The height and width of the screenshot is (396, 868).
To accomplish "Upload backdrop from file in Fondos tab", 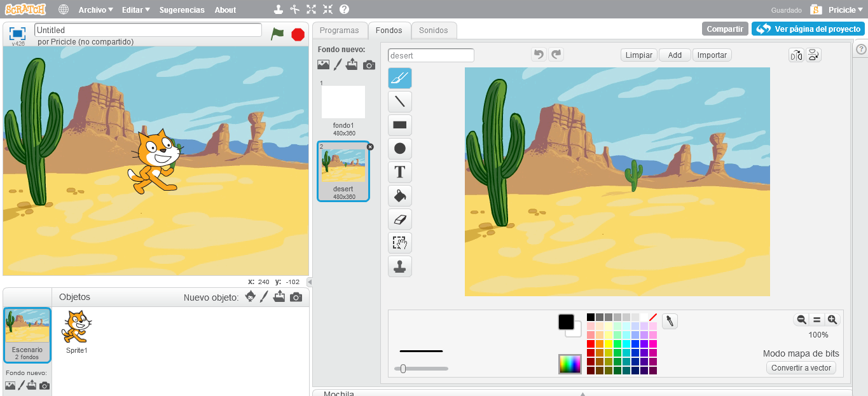I will click(352, 65).
